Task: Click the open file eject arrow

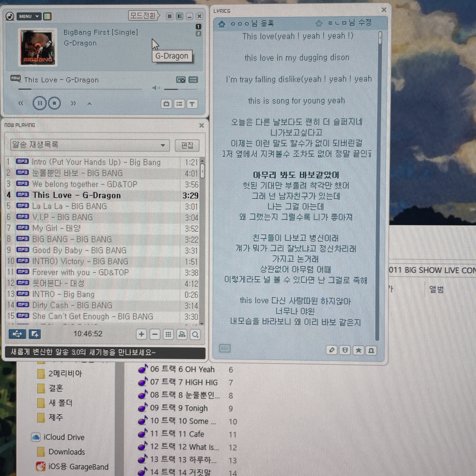Action: tap(89, 104)
